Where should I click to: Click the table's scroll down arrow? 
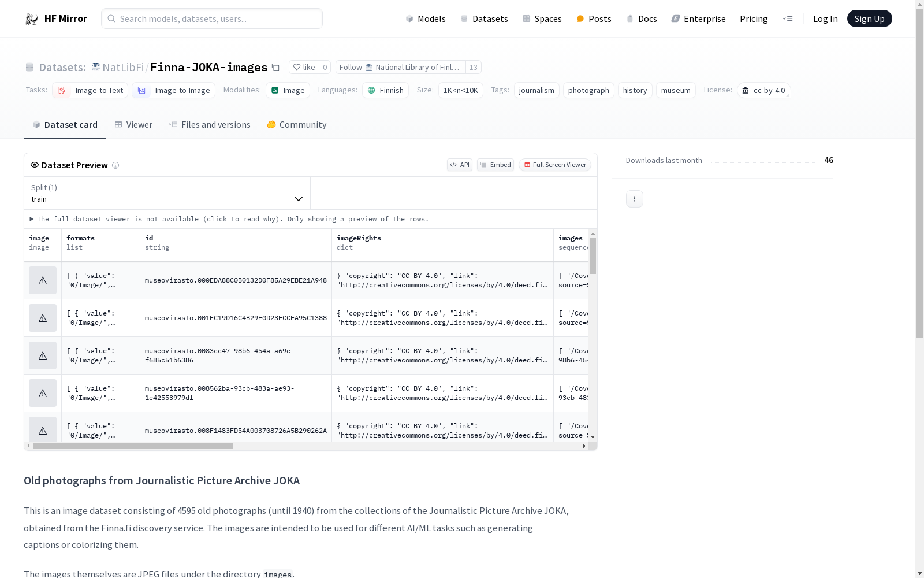tap(593, 437)
